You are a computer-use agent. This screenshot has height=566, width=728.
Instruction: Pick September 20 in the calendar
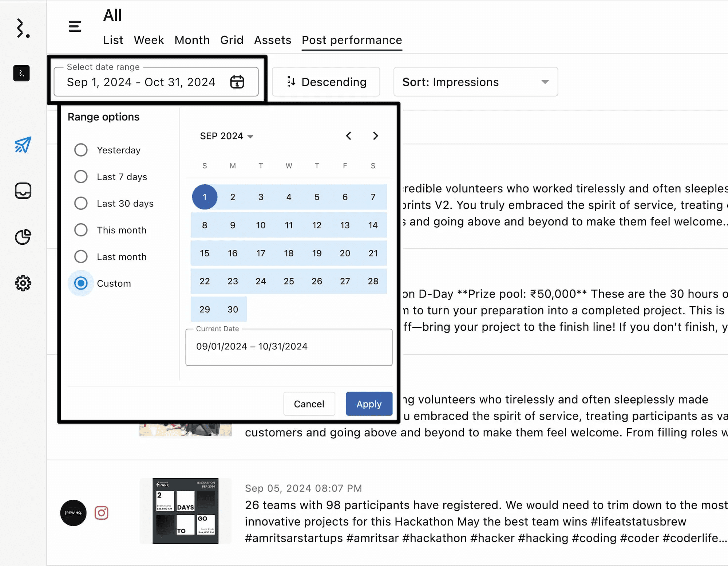(345, 253)
